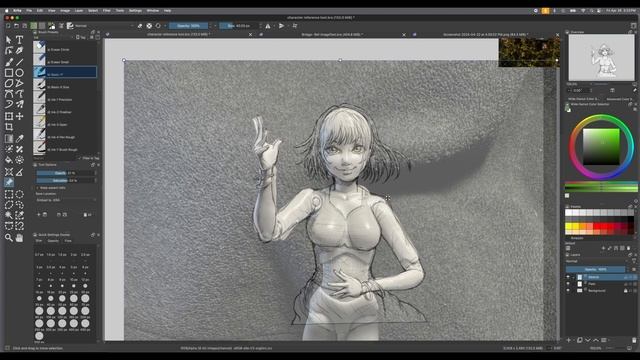Viewport: 640px width, 360px height.
Task: Select the Freehand Brush tool
Action: (9, 62)
